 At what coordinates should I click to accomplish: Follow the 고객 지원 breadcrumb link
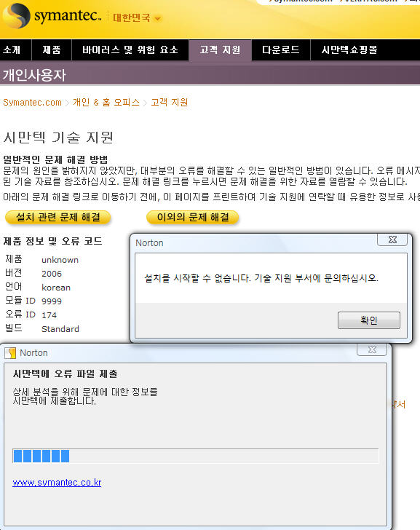[x=170, y=103]
